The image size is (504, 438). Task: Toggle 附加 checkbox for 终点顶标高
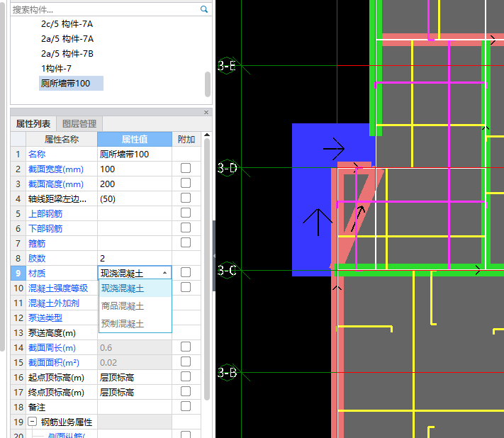[186, 391]
